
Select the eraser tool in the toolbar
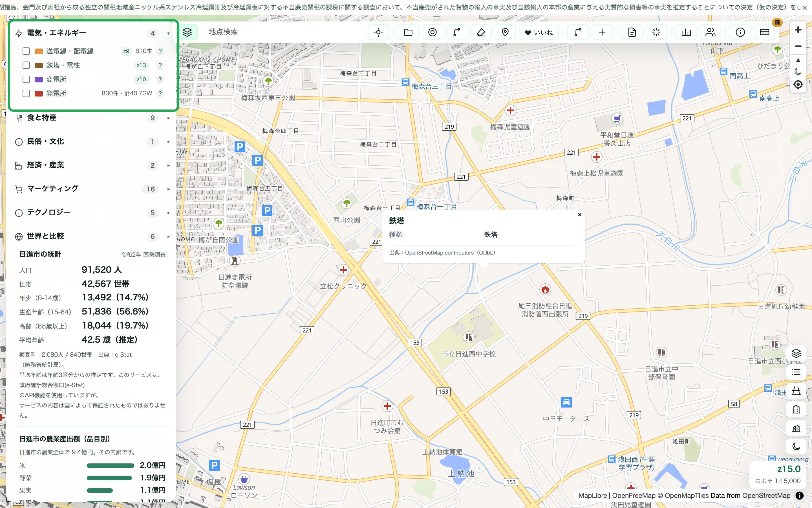481,32
